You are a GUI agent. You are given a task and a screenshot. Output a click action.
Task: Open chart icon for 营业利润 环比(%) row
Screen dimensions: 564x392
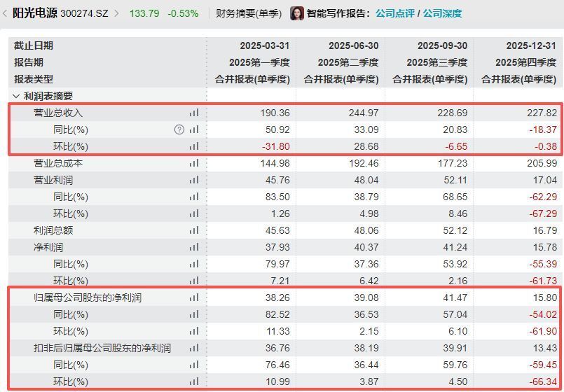click(x=194, y=213)
